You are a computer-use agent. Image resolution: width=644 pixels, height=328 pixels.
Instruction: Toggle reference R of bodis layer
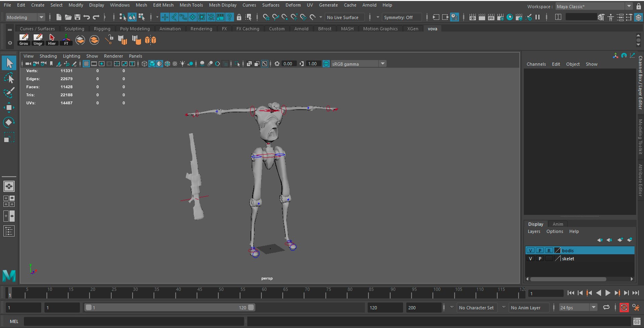[x=549, y=250]
